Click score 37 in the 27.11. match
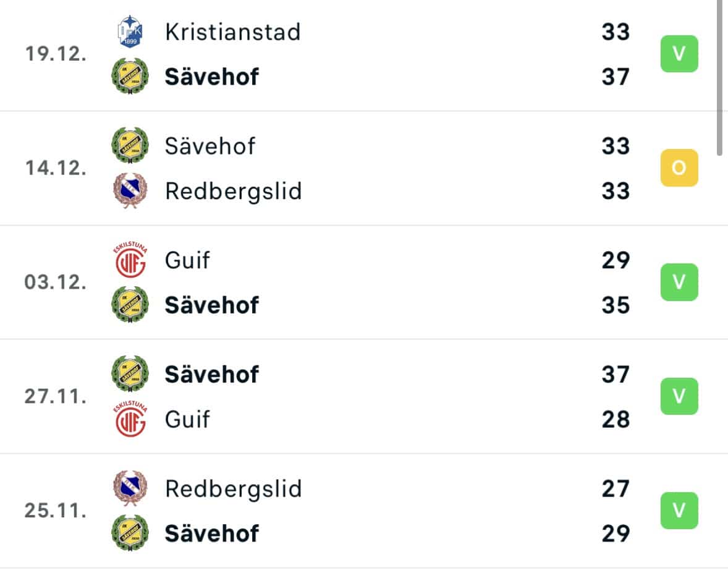 point(616,375)
